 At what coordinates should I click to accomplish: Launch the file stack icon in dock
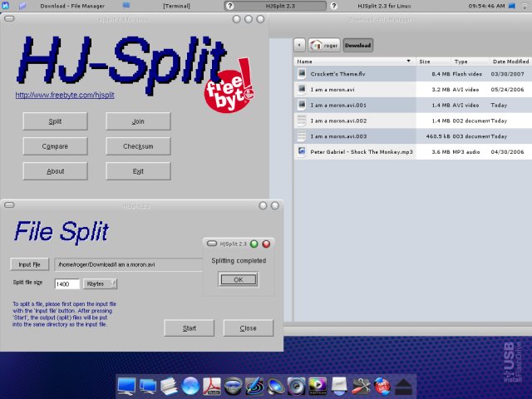pos(169,386)
